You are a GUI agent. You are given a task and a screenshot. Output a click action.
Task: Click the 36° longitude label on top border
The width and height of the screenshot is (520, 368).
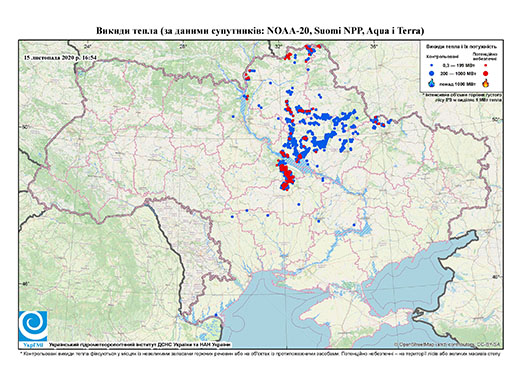[374, 46]
